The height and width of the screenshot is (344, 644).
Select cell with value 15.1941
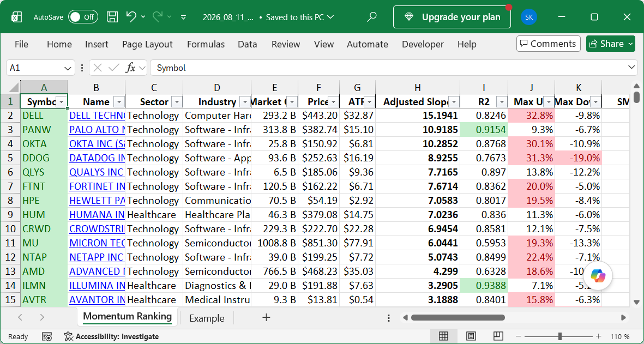(x=418, y=116)
